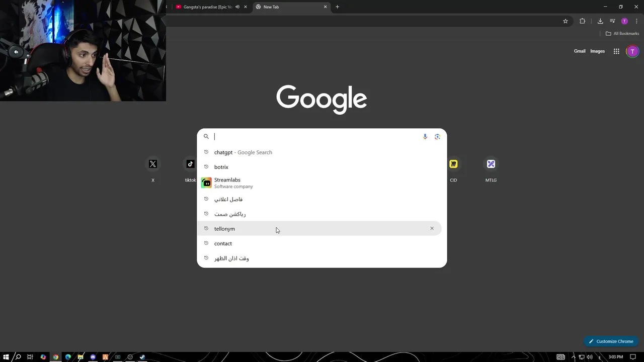Open the volume control in system tray
Screen dimensions: 644x362
(589, 357)
